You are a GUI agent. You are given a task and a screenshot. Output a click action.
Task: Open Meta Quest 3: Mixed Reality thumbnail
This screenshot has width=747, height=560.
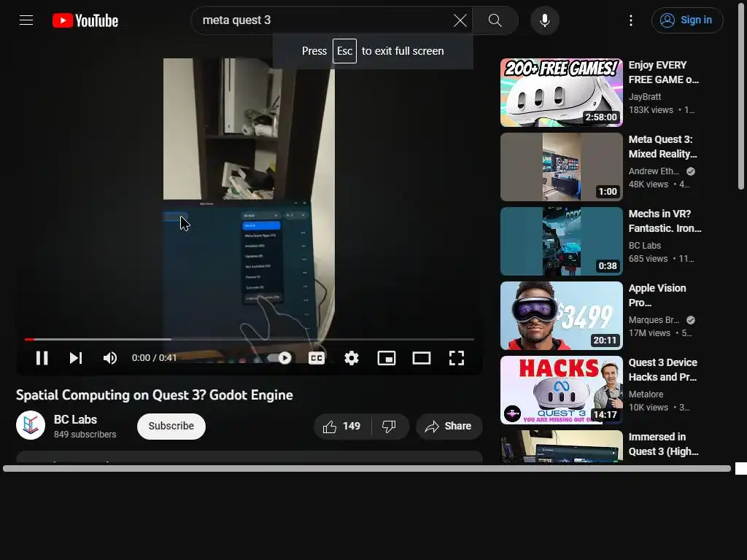point(561,167)
